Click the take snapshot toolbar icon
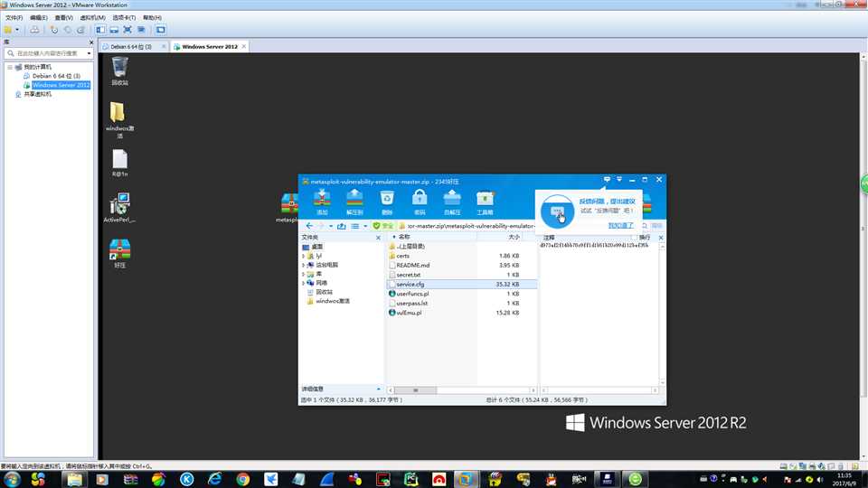This screenshot has width=868, height=488. [x=53, y=30]
